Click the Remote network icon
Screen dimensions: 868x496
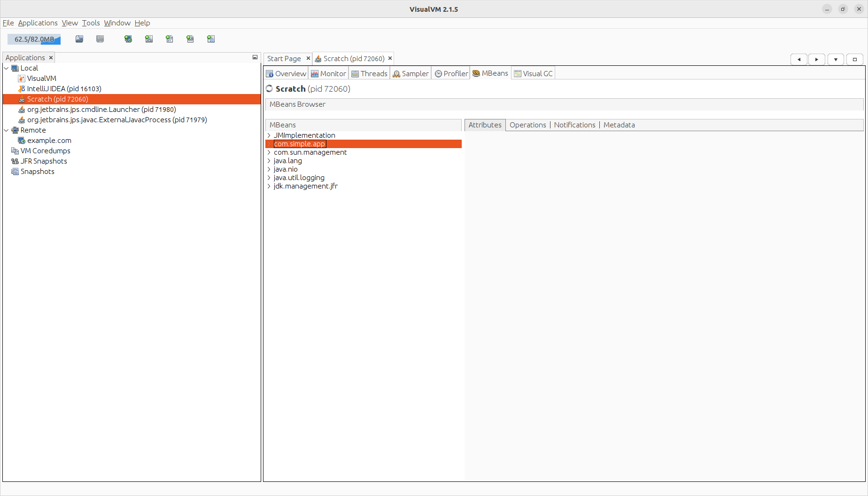pos(15,130)
